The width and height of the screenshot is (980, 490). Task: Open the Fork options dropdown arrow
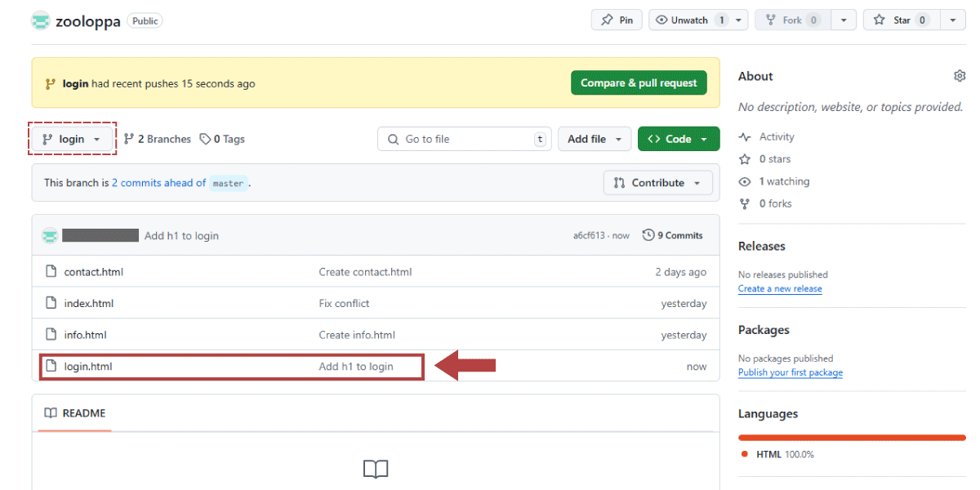[x=844, y=20]
